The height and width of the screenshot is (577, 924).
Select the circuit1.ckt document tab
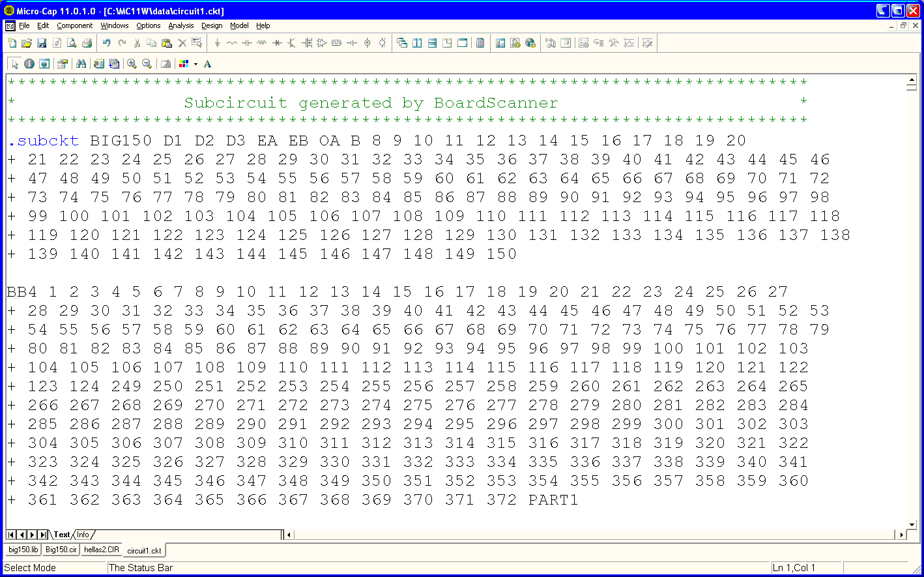point(144,550)
